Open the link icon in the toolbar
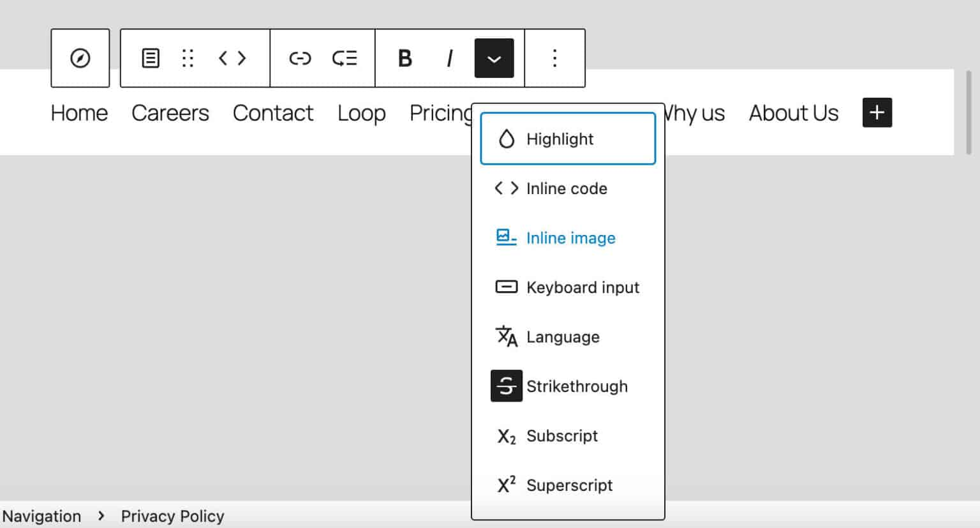Viewport: 980px width, 528px height. click(x=299, y=57)
